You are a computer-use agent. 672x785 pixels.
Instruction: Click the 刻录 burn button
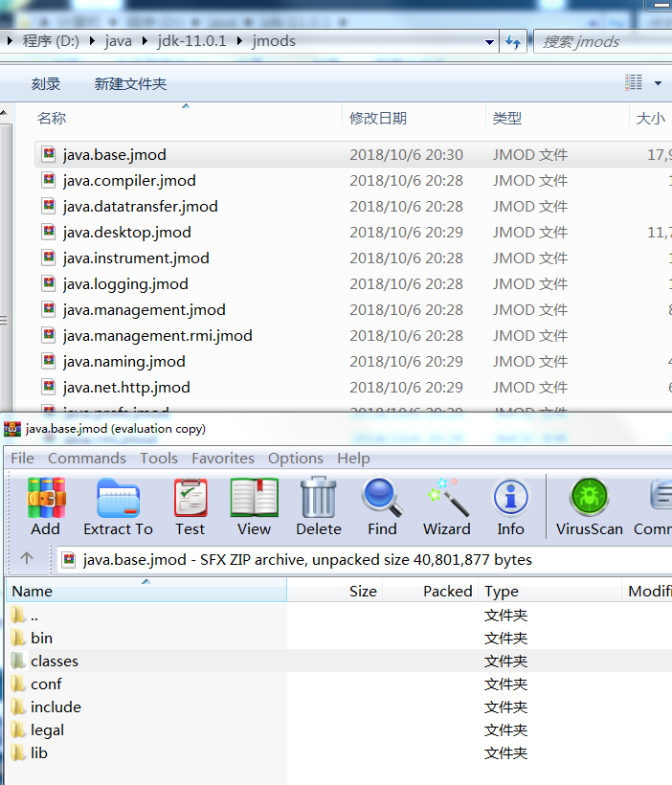point(46,83)
